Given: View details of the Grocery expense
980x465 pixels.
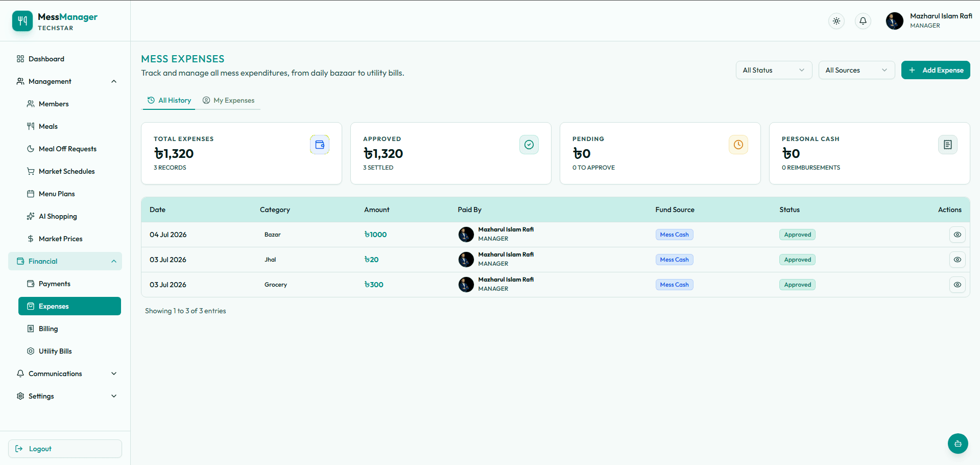Looking at the screenshot, I should tap(958, 285).
